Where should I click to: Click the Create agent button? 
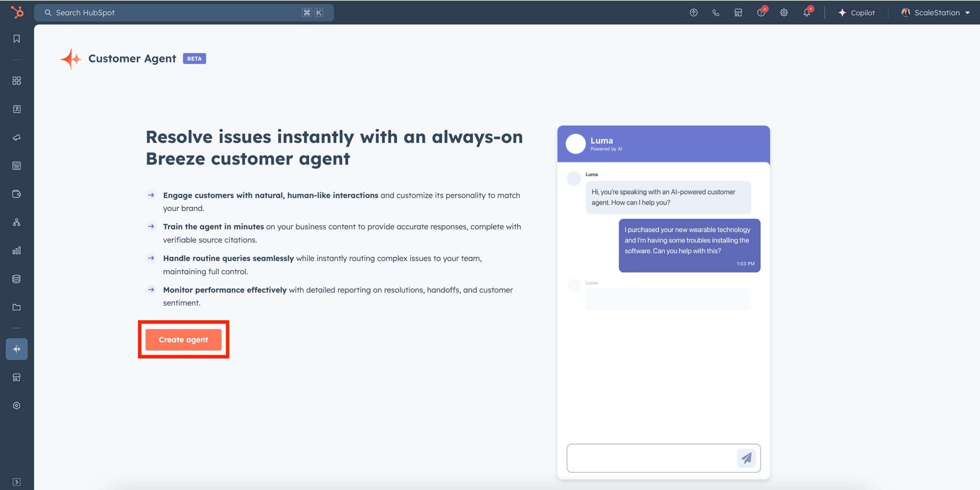click(x=184, y=340)
